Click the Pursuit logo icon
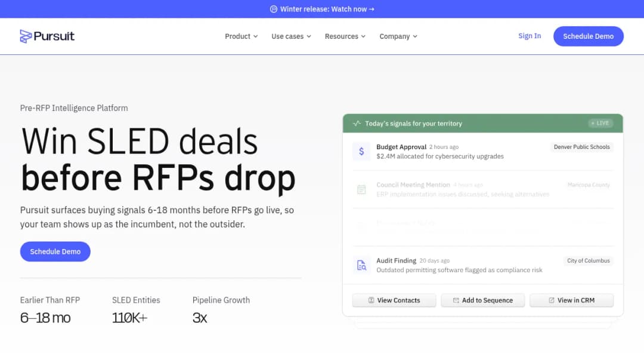 click(x=26, y=36)
